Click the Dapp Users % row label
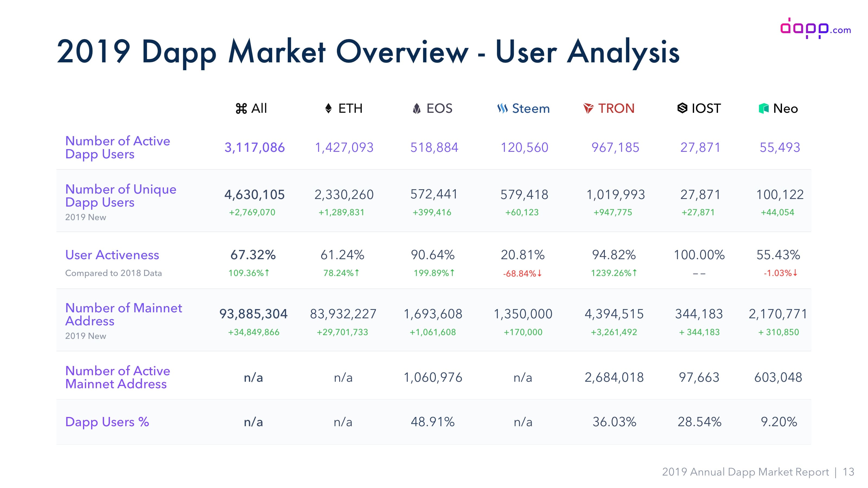The width and height of the screenshot is (868, 488). pos(107,422)
